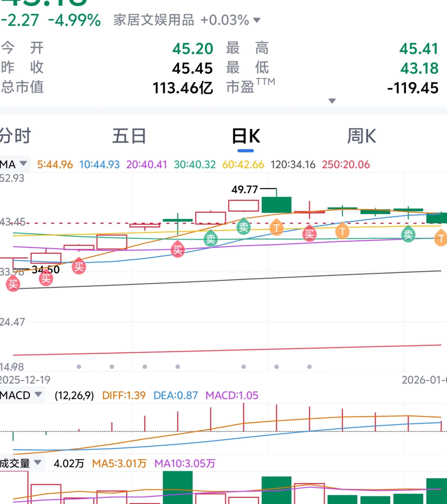Click the orange T marker at the chart's right edge
Viewport: 447px width, 504px height.
coord(441,238)
